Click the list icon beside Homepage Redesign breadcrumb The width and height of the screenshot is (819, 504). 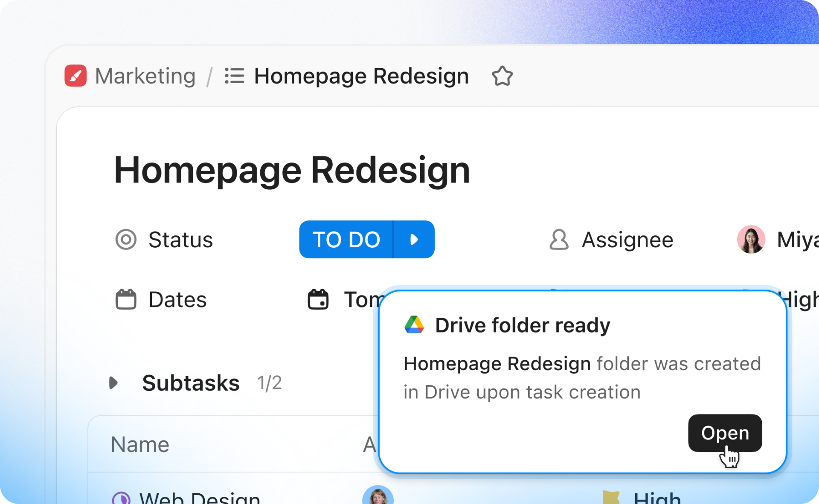tap(235, 76)
